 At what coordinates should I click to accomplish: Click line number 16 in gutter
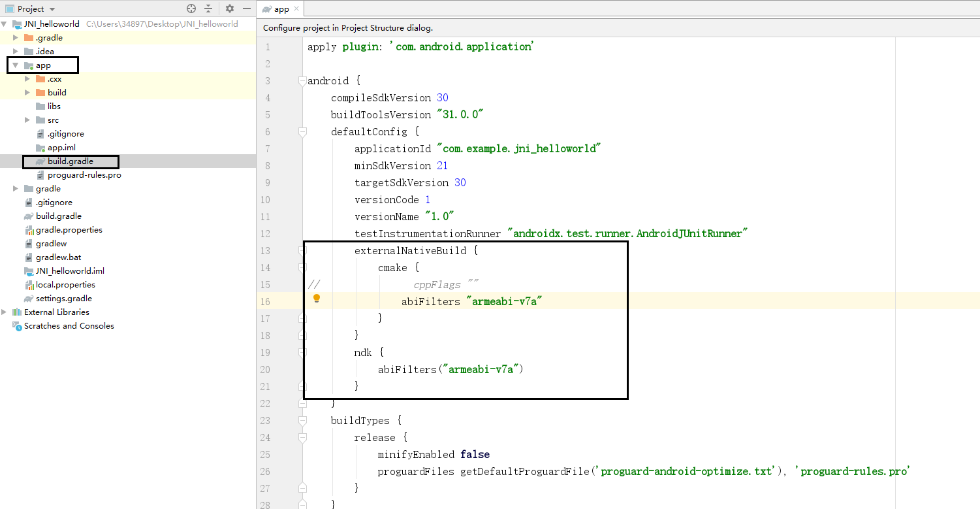[x=265, y=301]
